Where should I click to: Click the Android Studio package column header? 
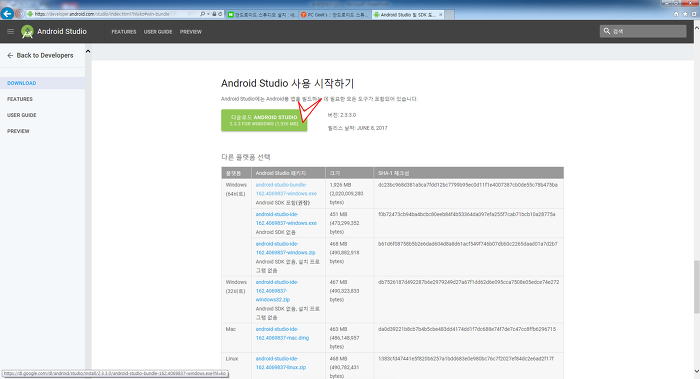click(x=288, y=173)
